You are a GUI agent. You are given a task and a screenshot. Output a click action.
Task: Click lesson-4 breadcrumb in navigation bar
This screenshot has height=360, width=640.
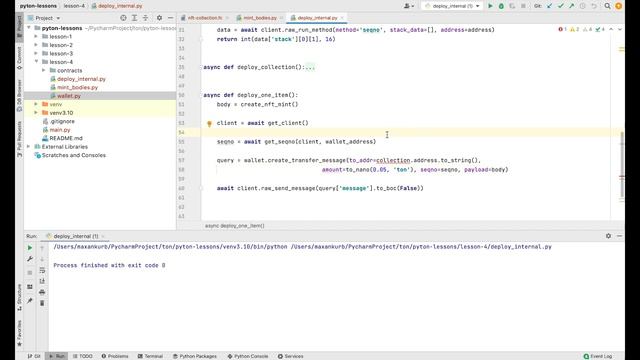click(x=74, y=6)
